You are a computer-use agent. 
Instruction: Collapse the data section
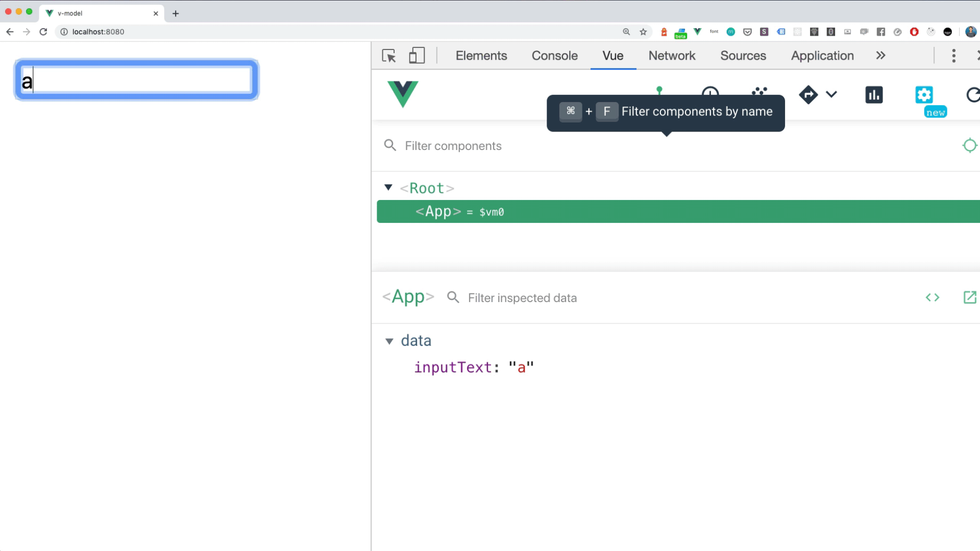pyautogui.click(x=389, y=341)
